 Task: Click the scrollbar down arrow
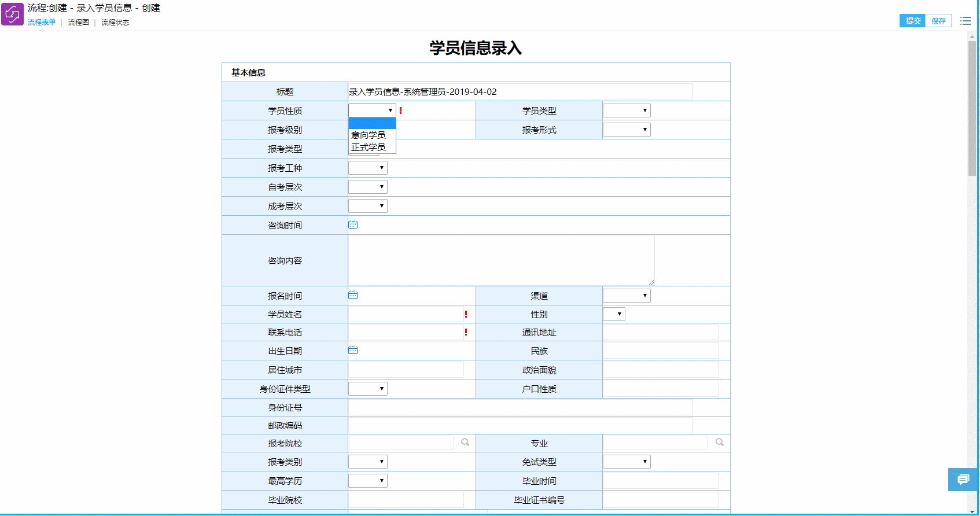click(972, 511)
